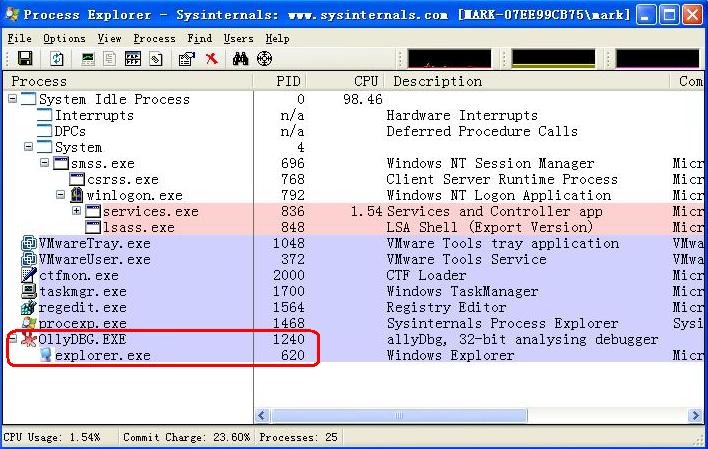Click the CPU usage mini graph in toolbar

[449, 59]
